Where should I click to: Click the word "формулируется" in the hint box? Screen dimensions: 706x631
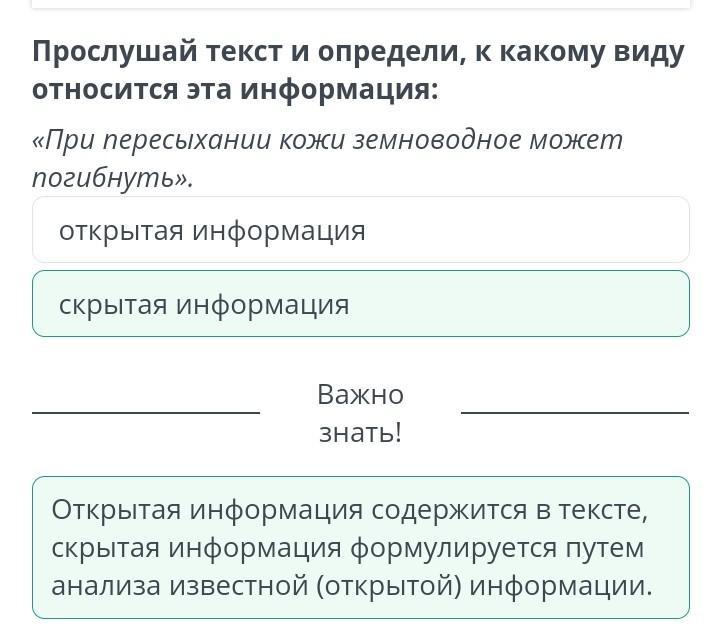454,549
